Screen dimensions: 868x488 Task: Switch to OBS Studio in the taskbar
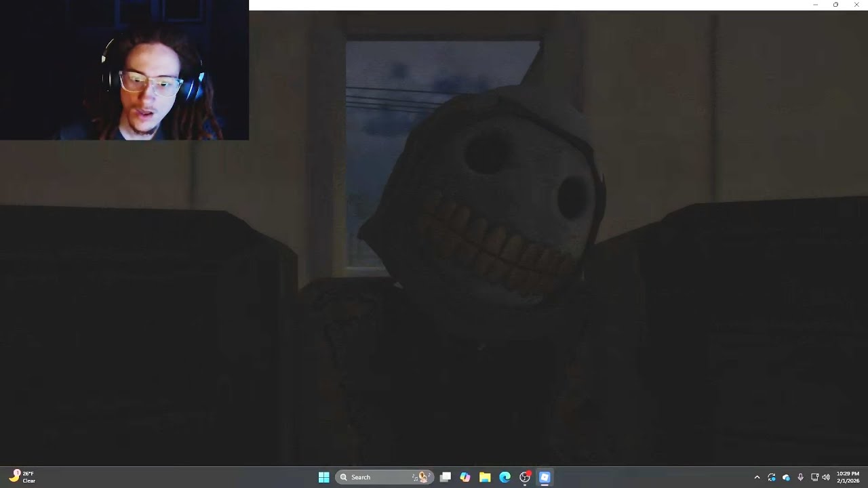tap(525, 477)
